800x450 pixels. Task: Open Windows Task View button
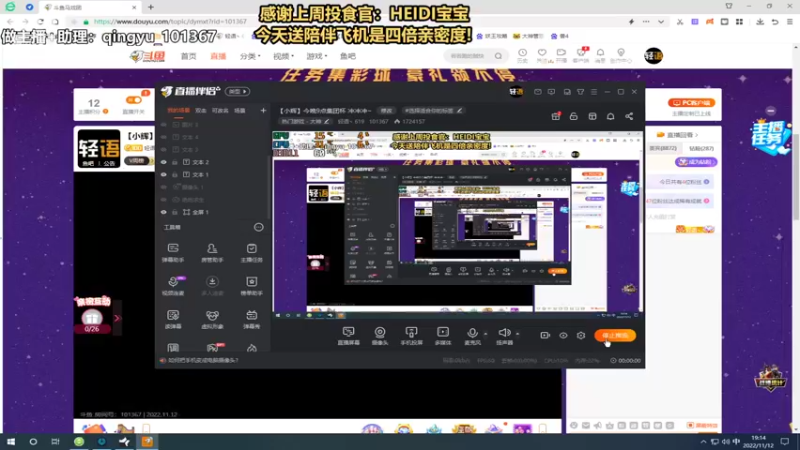tap(55, 442)
